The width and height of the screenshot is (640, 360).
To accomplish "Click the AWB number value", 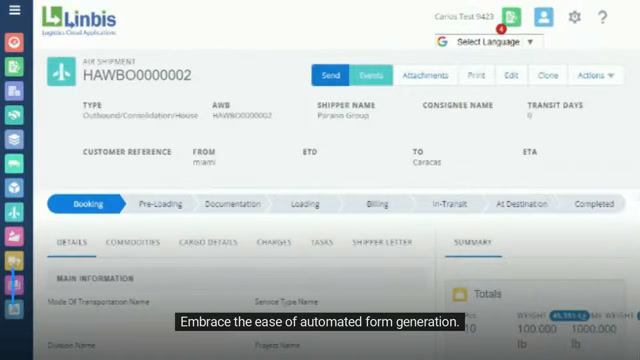I will 242,116.
